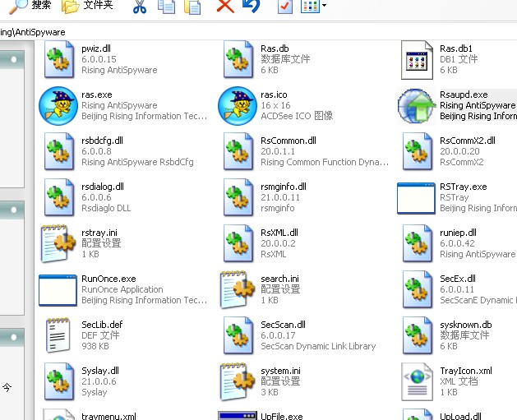The image size is (517, 420).
Task: Click the SecScan.dll file name
Action: pyautogui.click(x=283, y=325)
